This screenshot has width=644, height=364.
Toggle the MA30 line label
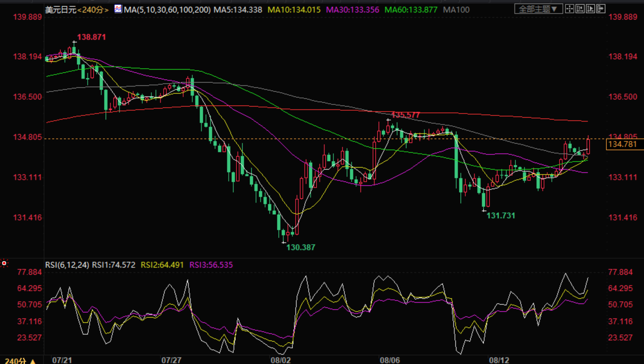352,10
